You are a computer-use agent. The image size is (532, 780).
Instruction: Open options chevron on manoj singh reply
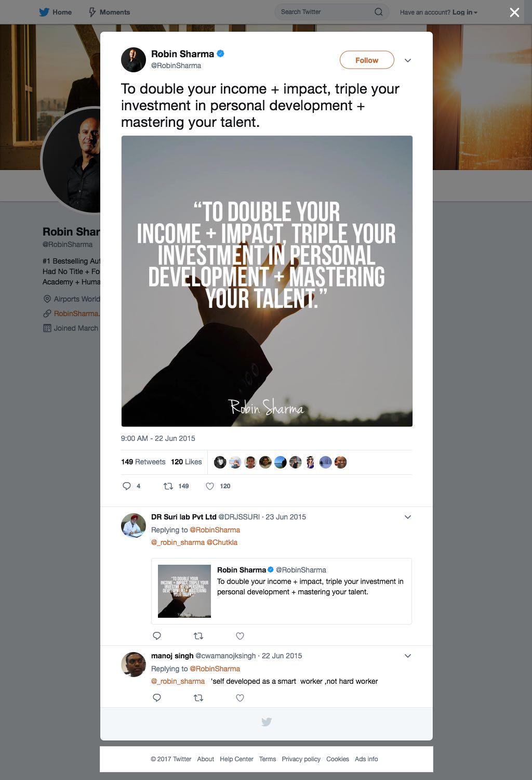pos(408,656)
